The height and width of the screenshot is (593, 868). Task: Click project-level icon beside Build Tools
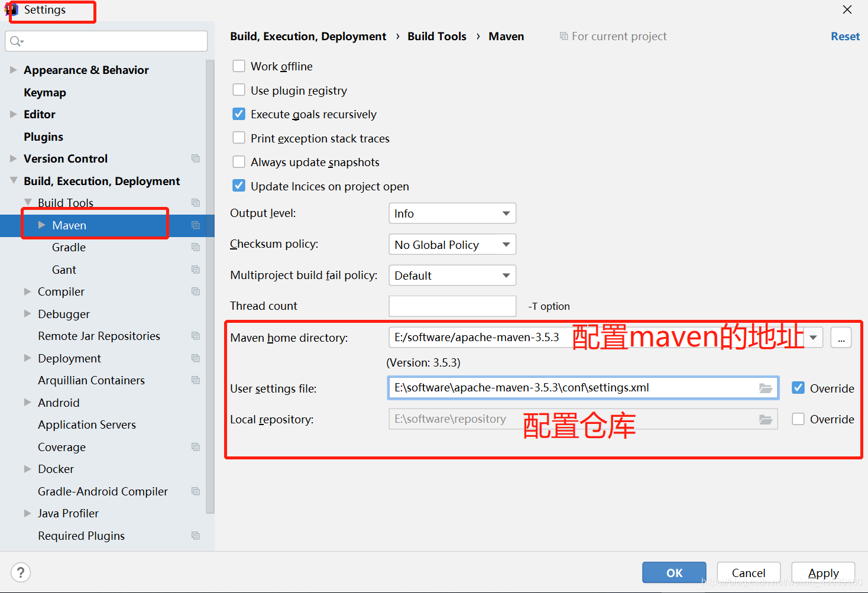click(x=196, y=203)
